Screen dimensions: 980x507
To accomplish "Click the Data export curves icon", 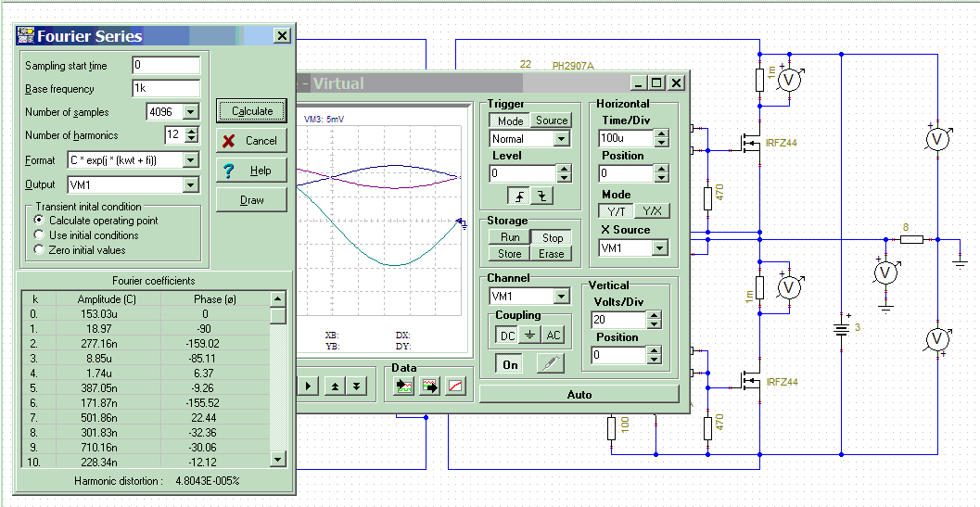I will point(430,386).
